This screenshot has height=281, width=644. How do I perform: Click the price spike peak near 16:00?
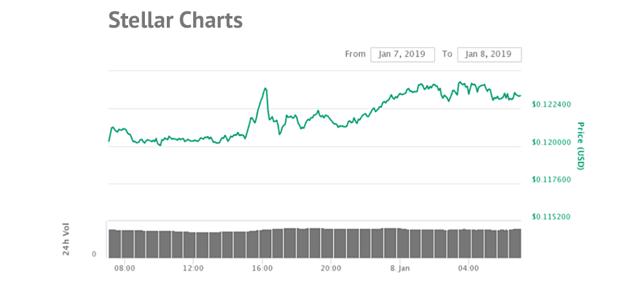pyautogui.click(x=265, y=89)
